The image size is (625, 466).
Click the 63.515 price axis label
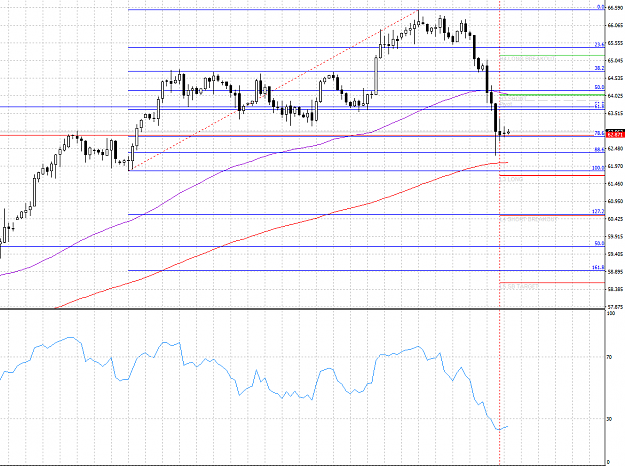[x=615, y=113]
